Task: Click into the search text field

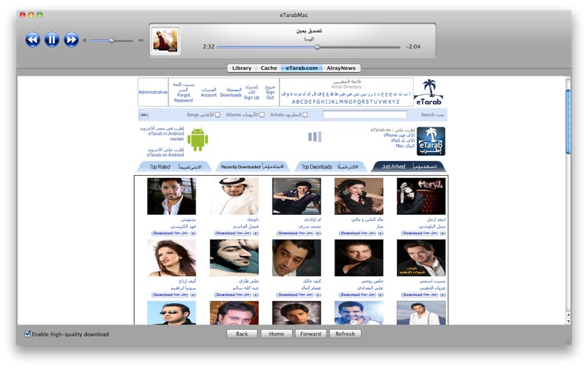Action: [365, 115]
